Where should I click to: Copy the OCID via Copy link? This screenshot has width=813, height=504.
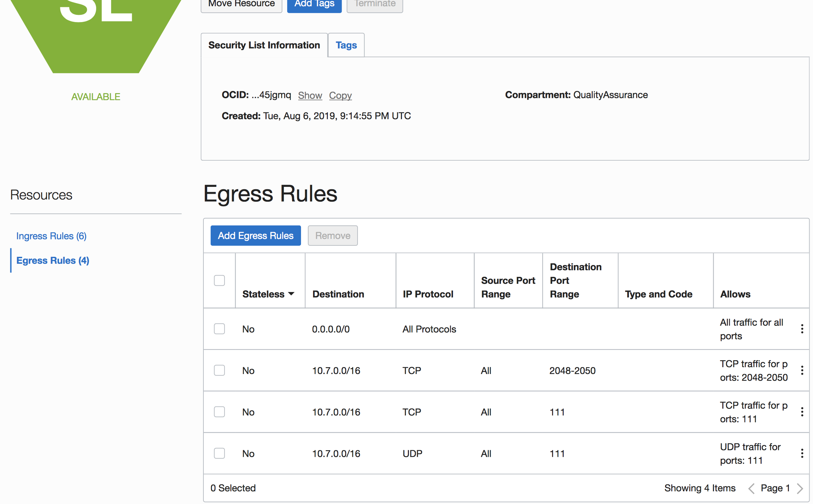pos(340,95)
